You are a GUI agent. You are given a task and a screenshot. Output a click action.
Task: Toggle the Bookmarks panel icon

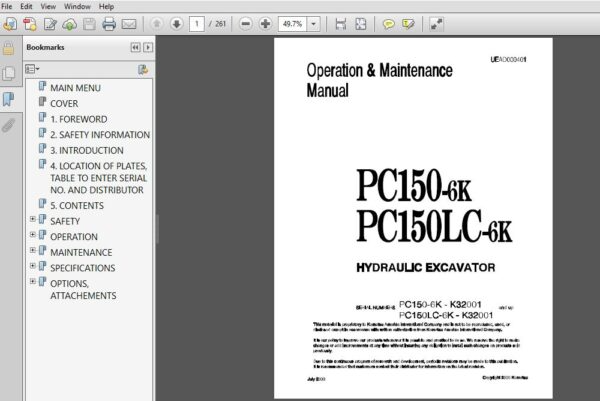pyautogui.click(x=8, y=99)
